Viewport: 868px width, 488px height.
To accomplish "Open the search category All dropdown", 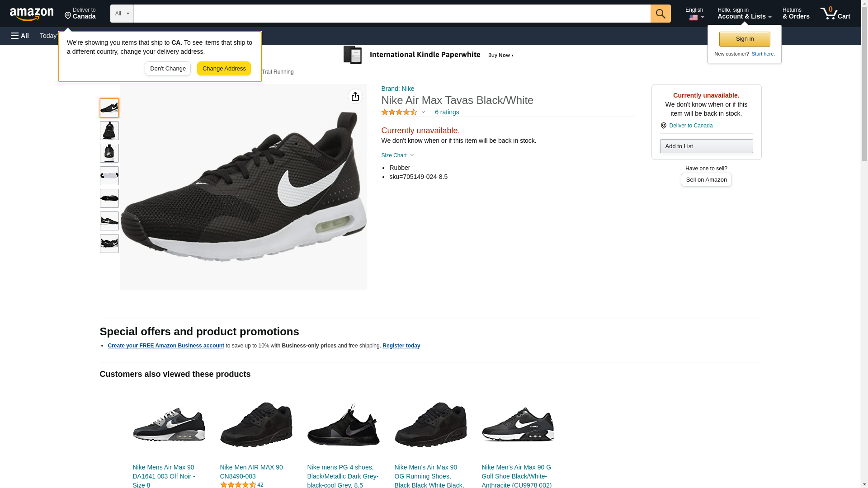I will [122, 14].
